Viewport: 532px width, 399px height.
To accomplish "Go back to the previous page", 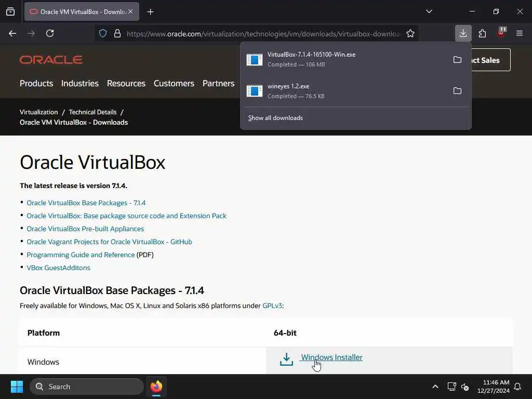I will pos(12,33).
